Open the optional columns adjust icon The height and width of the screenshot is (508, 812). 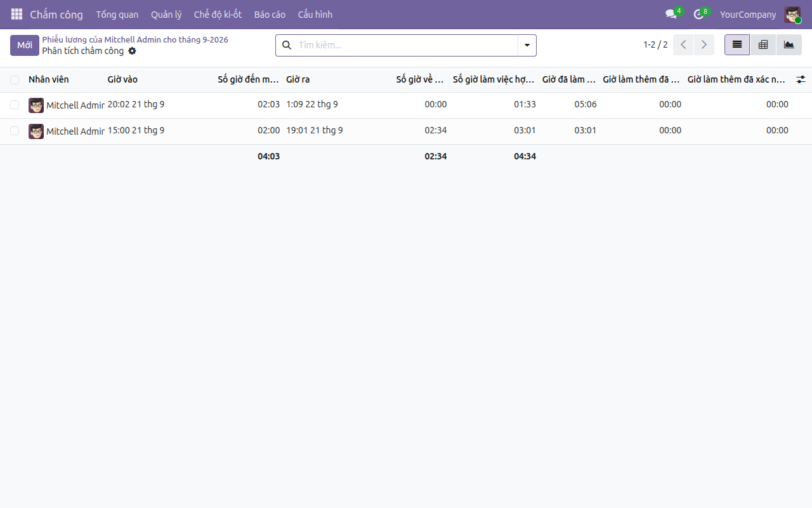[801, 79]
